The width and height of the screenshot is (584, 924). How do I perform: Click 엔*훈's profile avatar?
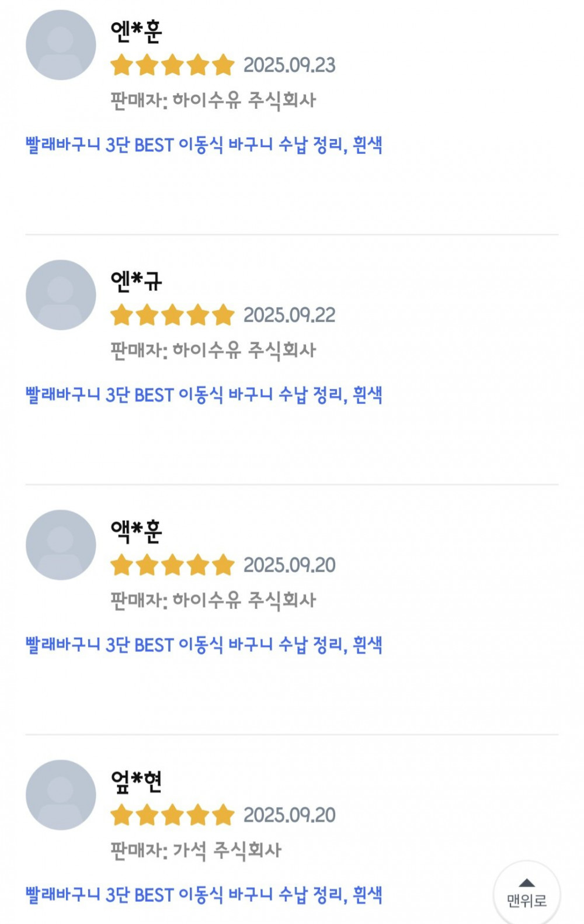coord(61,45)
